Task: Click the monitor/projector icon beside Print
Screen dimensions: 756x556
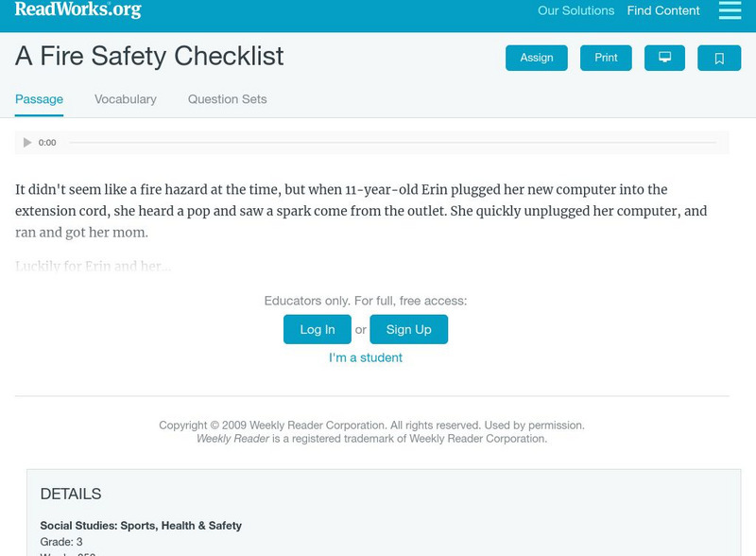Action: coord(665,57)
